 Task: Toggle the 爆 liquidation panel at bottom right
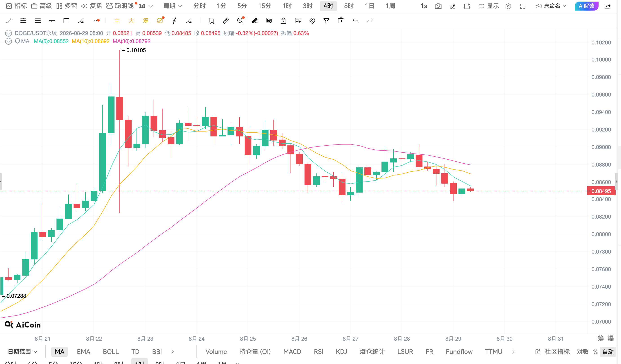611,338
